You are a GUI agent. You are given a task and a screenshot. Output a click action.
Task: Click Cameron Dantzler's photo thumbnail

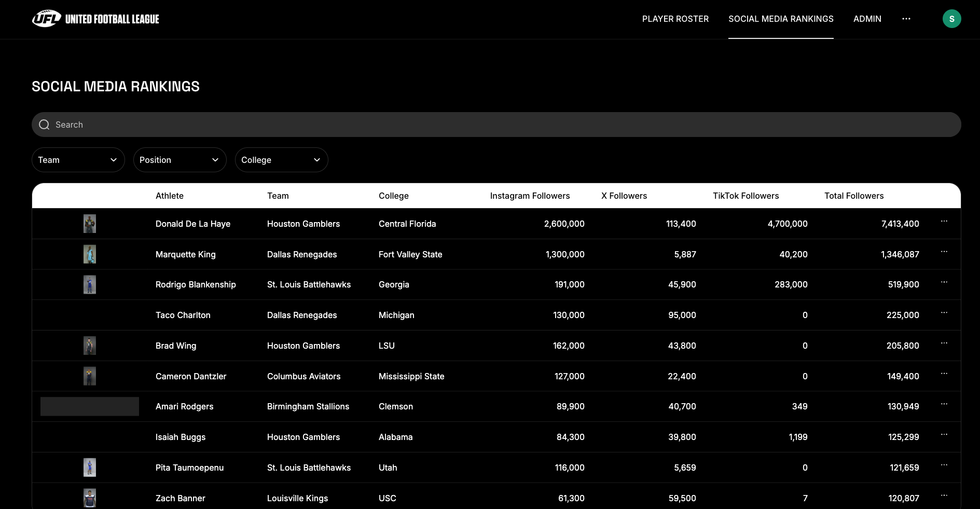click(x=90, y=376)
